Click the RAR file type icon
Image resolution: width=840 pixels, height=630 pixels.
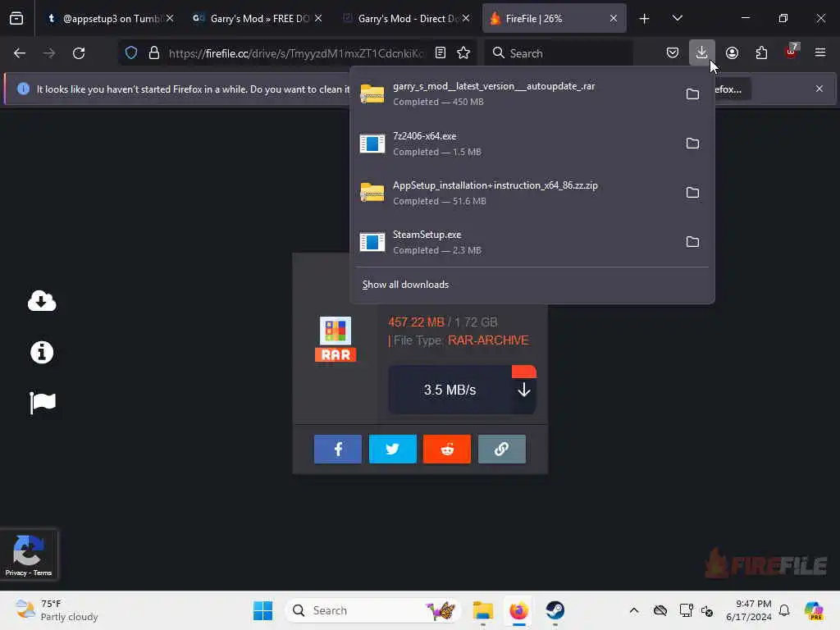point(336,339)
